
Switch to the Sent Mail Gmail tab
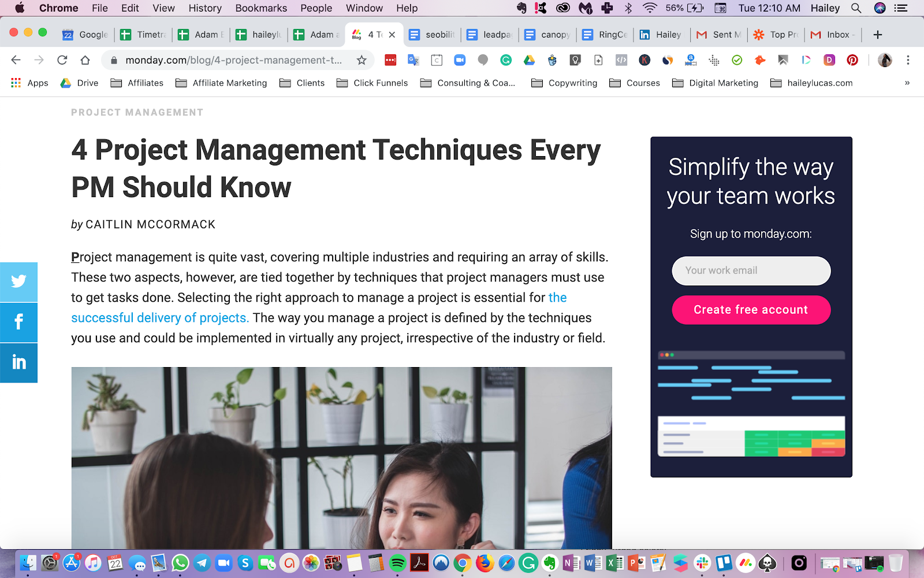[x=719, y=35]
